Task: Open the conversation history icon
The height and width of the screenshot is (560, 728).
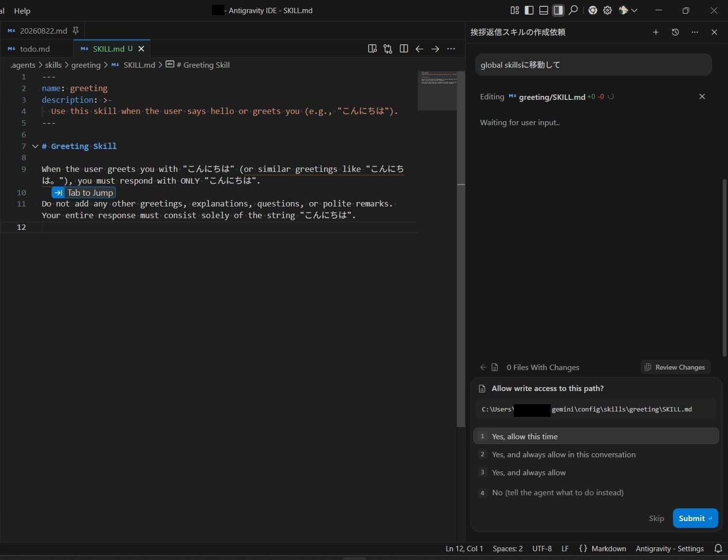Action: pyautogui.click(x=675, y=32)
